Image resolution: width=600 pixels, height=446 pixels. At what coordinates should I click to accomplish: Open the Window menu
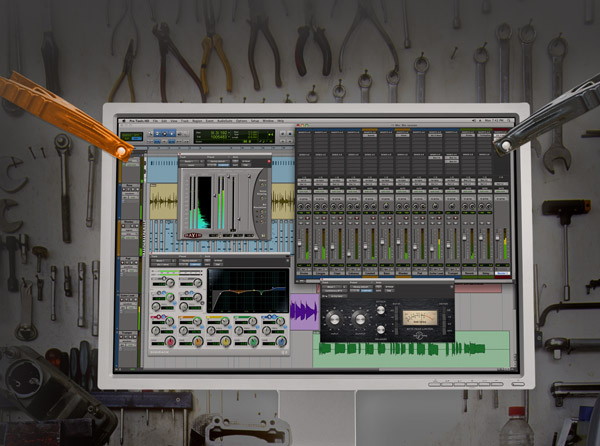pyautogui.click(x=268, y=121)
